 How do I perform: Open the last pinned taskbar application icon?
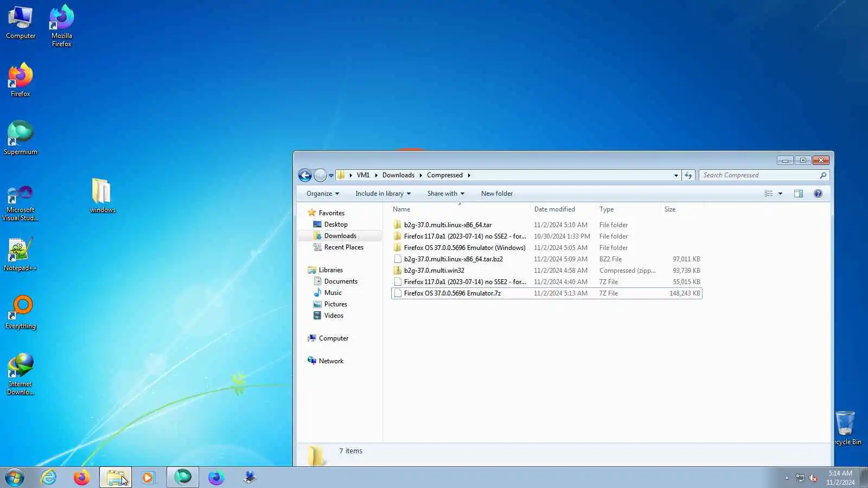pos(250,478)
